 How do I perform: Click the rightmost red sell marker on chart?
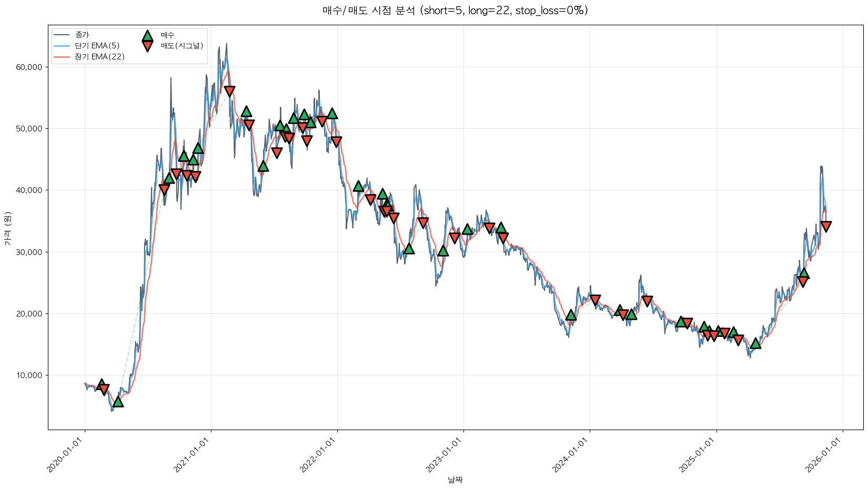pyautogui.click(x=826, y=227)
